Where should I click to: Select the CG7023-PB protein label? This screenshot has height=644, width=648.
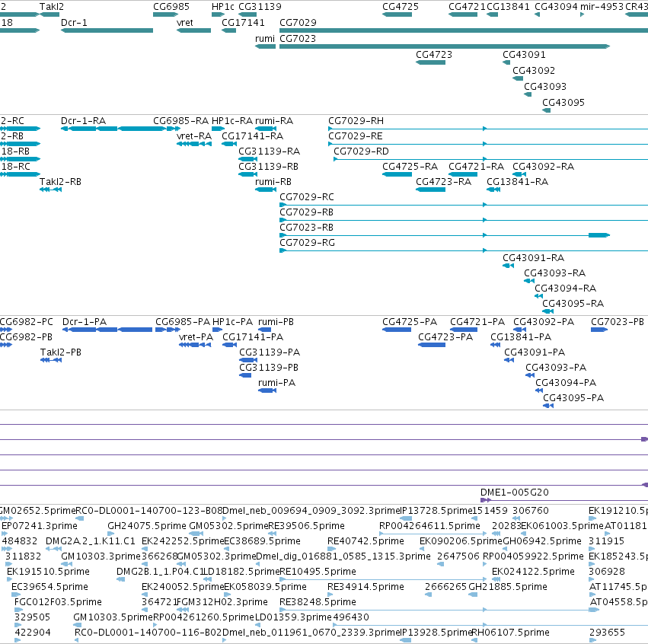618,322
